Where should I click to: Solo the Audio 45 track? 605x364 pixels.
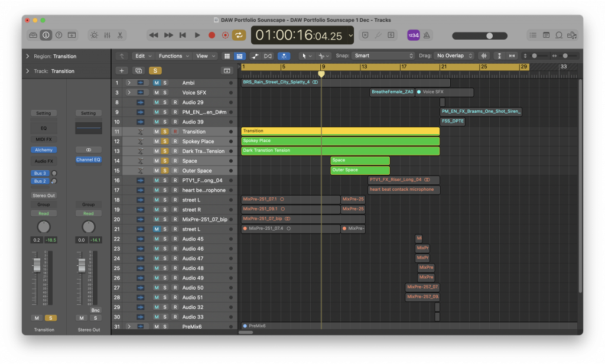click(x=165, y=239)
